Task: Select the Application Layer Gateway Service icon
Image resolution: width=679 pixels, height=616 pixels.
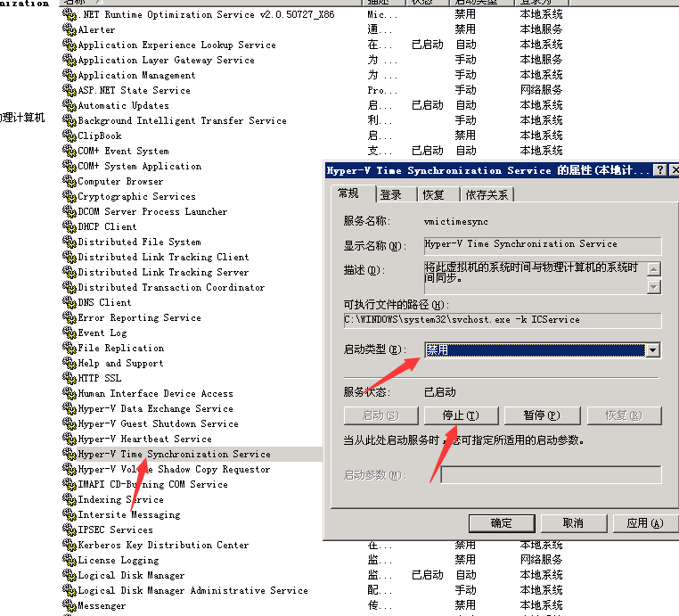Action: [70, 60]
